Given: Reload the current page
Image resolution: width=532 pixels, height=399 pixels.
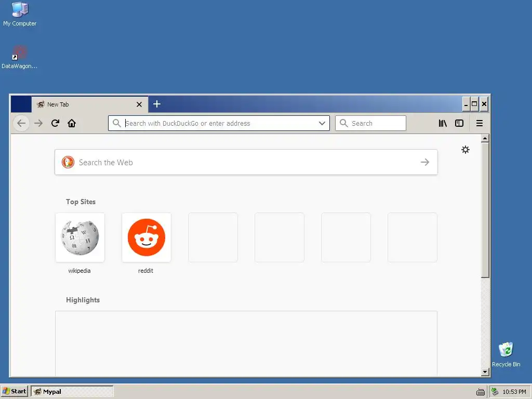Looking at the screenshot, I should point(55,123).
